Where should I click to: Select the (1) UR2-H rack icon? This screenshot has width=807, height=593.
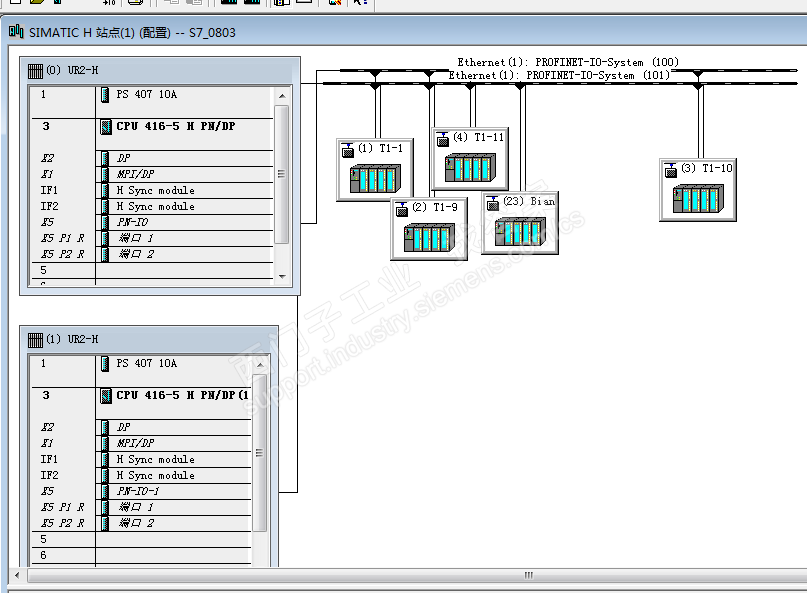(35, 340)
